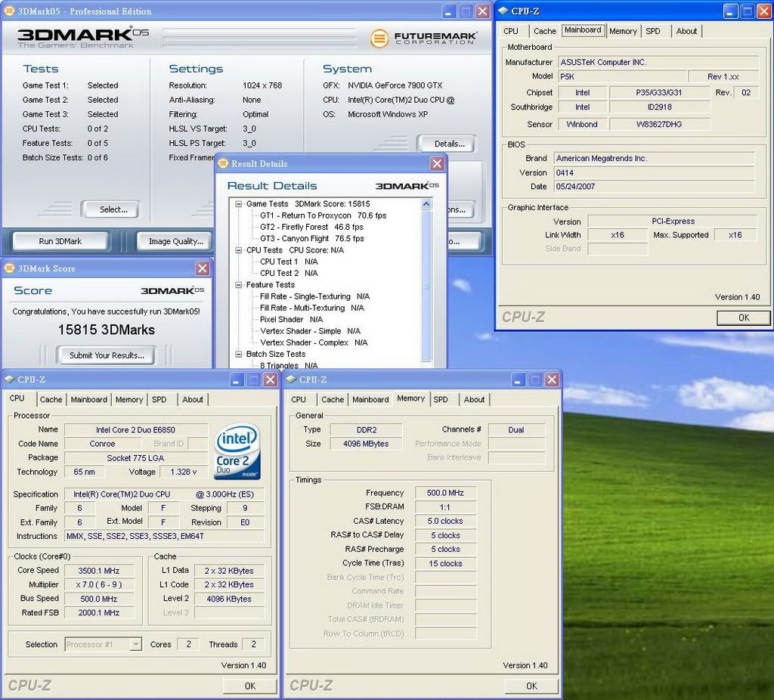The width and height of the screenshot is (774, 700).
Task: Click CPU-Z CPU window title bar icon
Action: (x=9, y=379)
